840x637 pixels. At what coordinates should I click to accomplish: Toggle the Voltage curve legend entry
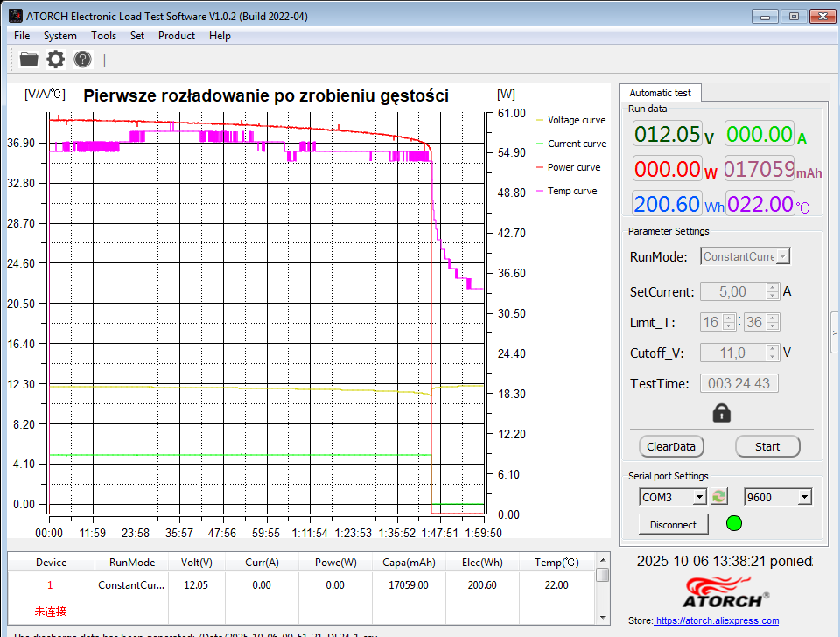click(x=571, y=120)
